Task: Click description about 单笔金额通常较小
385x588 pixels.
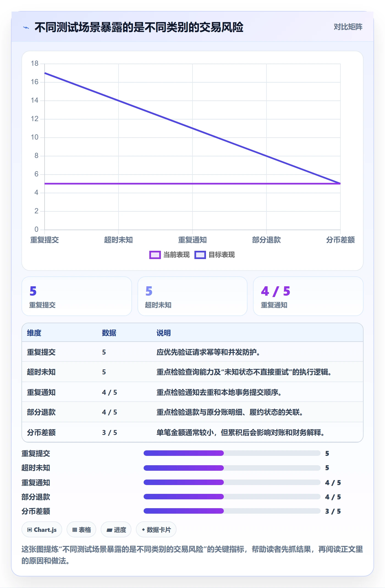Action: pyautogui.click(x=240, y=432)
